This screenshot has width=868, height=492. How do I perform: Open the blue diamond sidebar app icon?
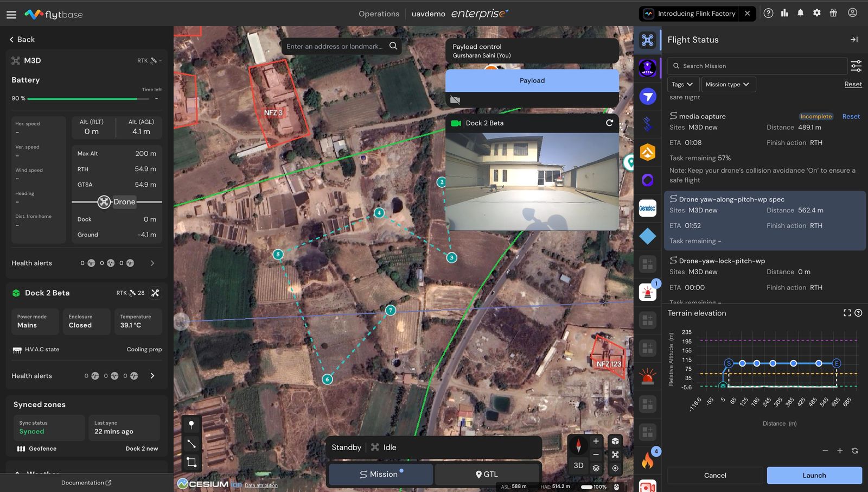point(648,236)
